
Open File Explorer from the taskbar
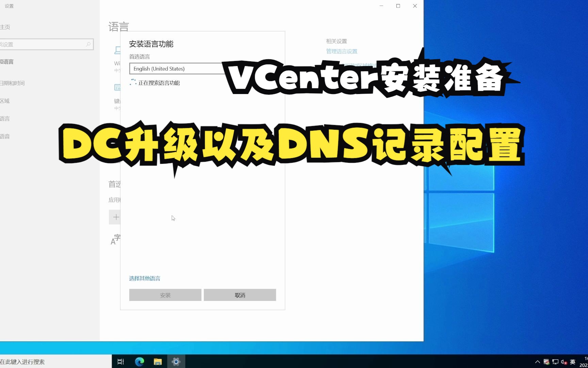click(x=158, y=362)
